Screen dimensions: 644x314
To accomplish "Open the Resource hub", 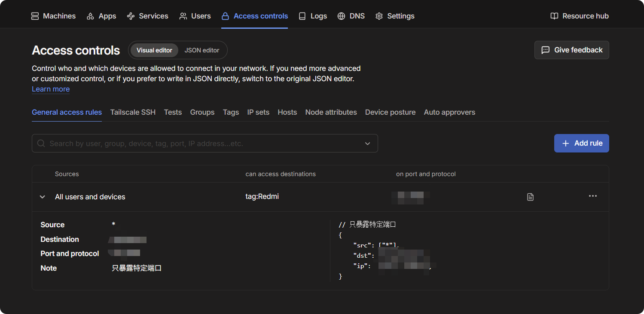I will coord(580,16).
